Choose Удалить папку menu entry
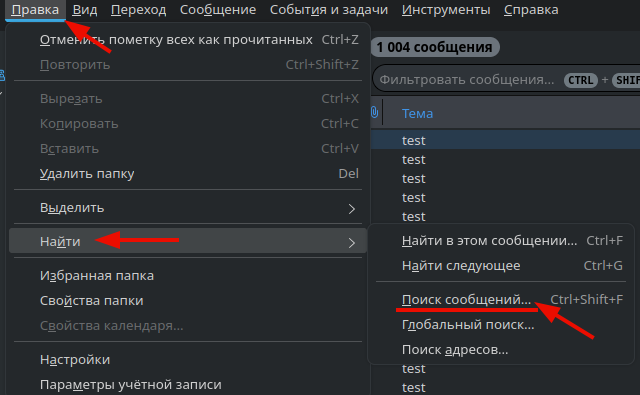The width and height of the screenshot is (640, 395). pyautogui.click(x=188, y=174)
